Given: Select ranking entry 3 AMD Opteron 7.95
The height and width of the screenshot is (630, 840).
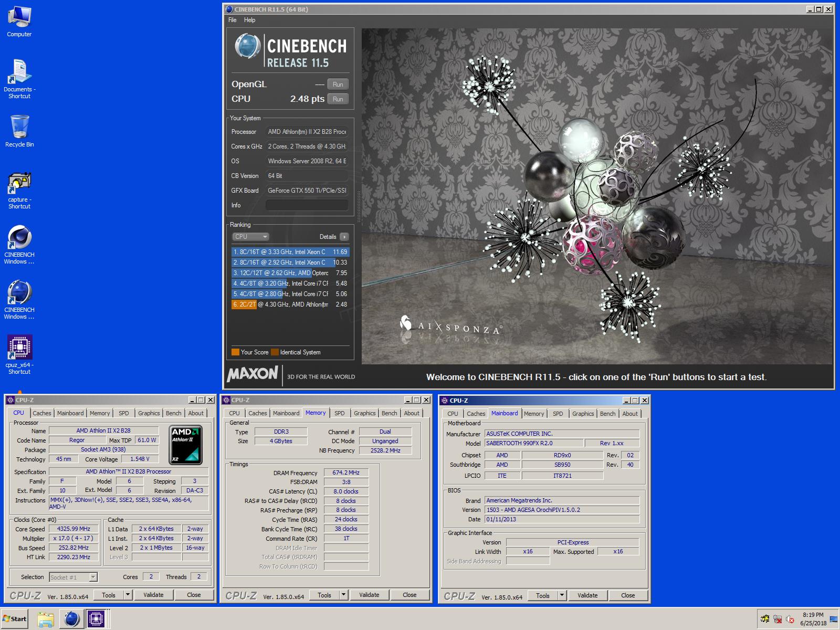Looking at the screenshot, I should tap(290, 273).
